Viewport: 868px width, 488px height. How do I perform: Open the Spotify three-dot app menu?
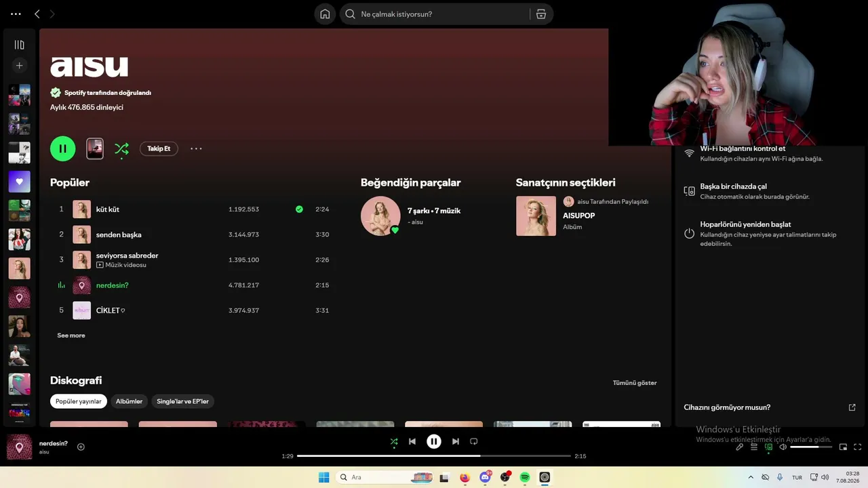16,14
